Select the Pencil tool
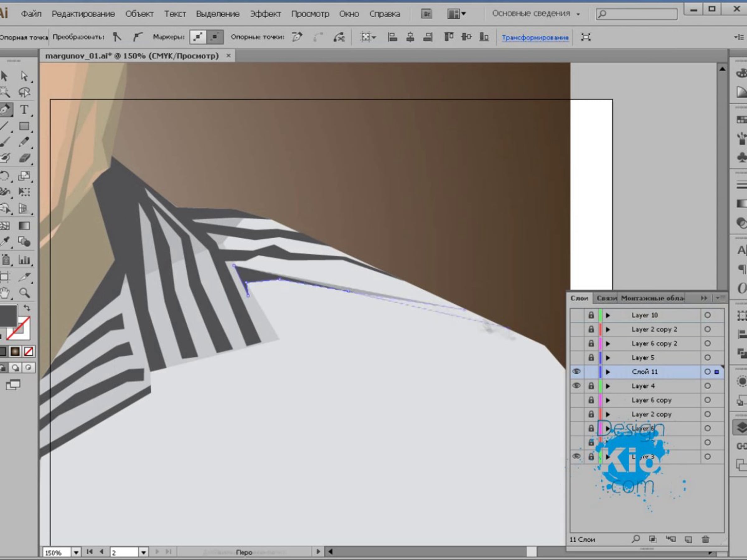747x560 pixels. point(24,142)
